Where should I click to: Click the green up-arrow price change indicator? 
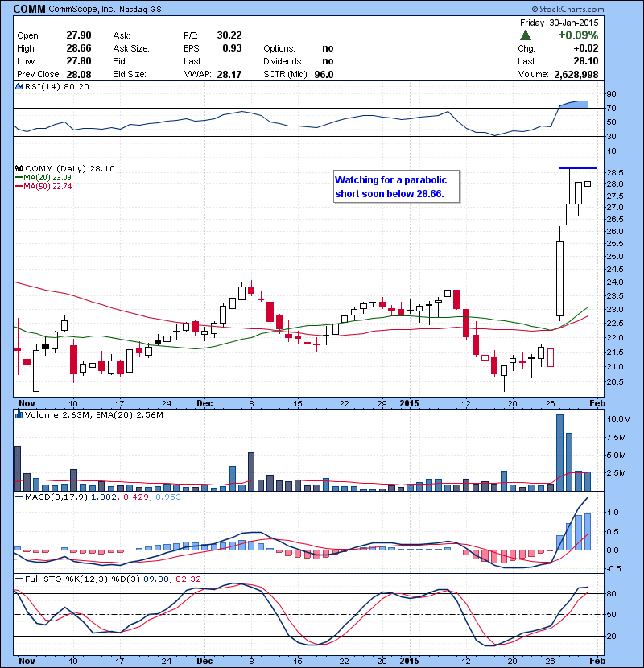tap(526, 35)
